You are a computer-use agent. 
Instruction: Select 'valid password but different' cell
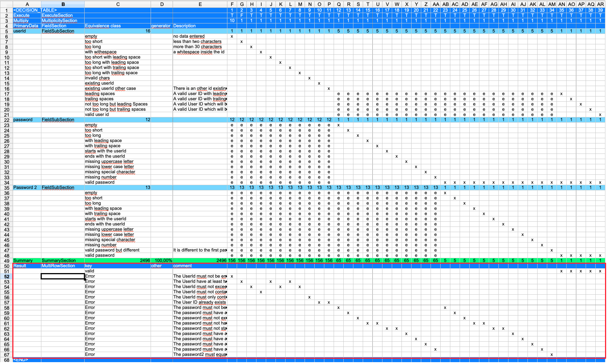coord(117,250)
